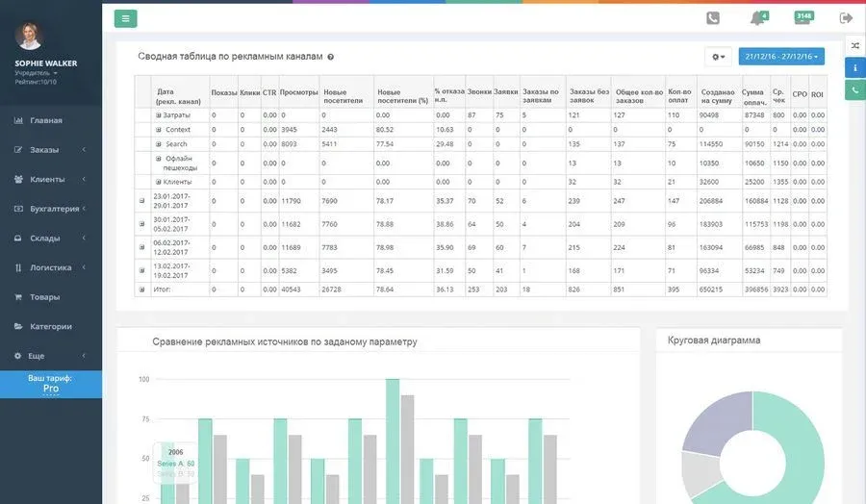This screenshot has height=504, width=866.
Task: Expand the Search channel row
Action: coord(159,144)
